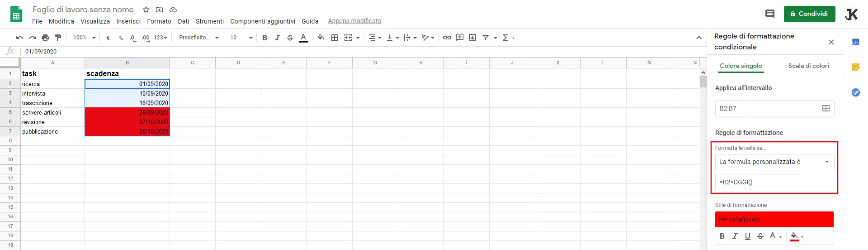868x250 pixels.
Task: Open more number formats 123
Action: 160,38
